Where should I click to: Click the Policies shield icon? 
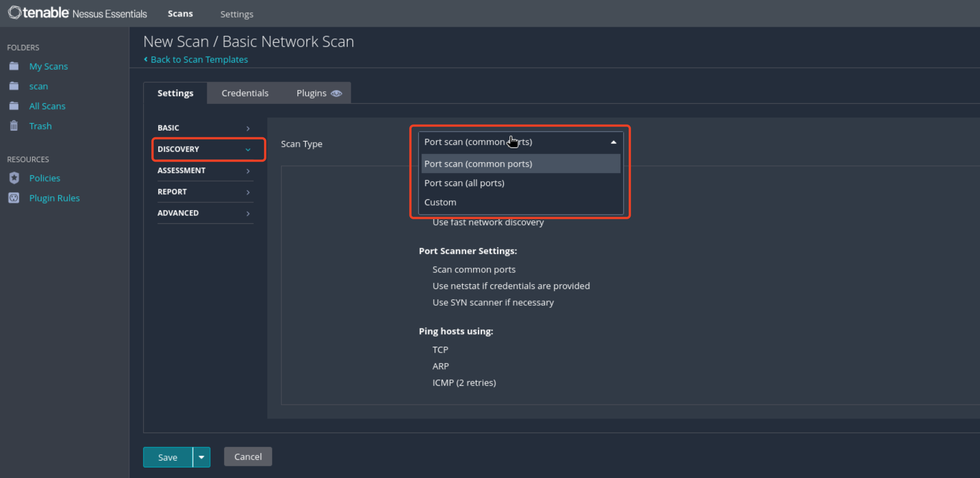(14, 178)
